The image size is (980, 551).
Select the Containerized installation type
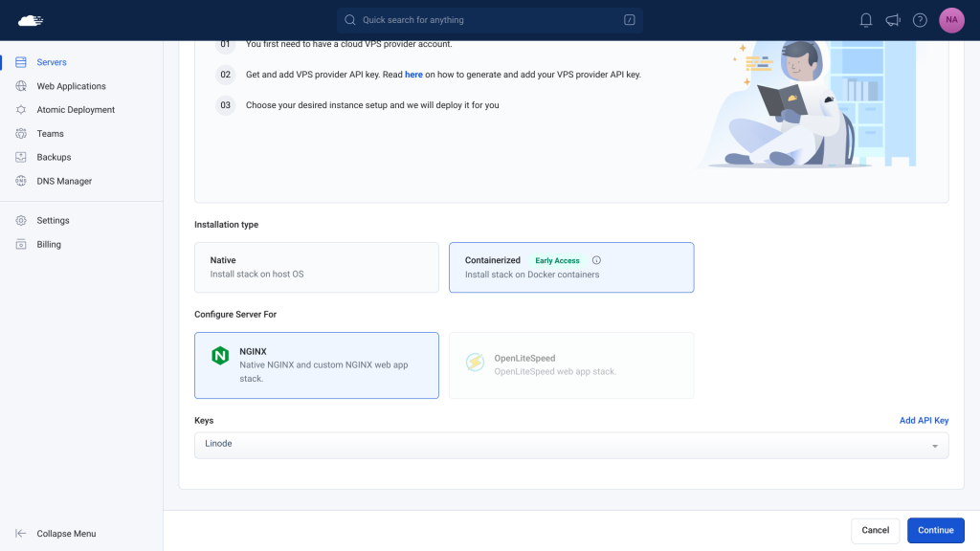coord(571,268)
